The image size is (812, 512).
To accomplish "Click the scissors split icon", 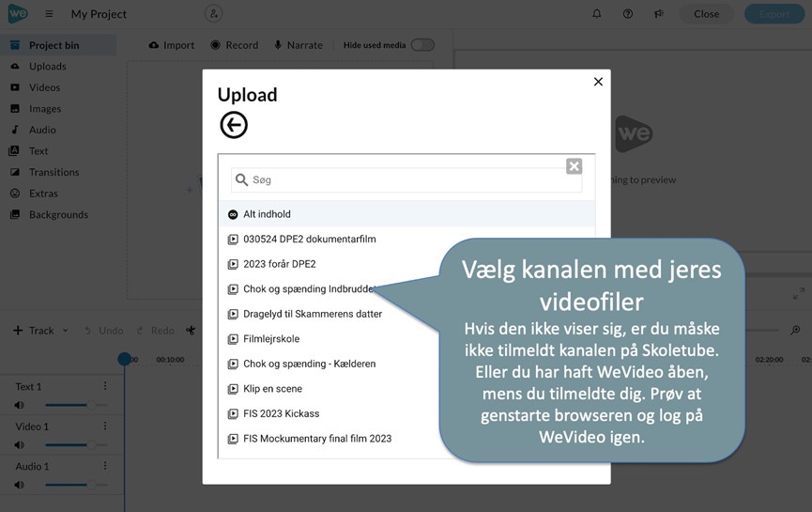I will 191,330.
